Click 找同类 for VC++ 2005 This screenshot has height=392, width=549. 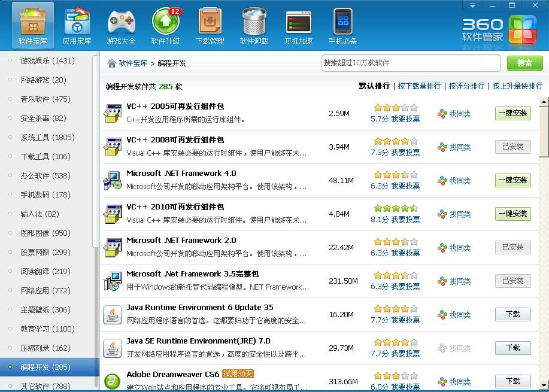pos(454,114)
